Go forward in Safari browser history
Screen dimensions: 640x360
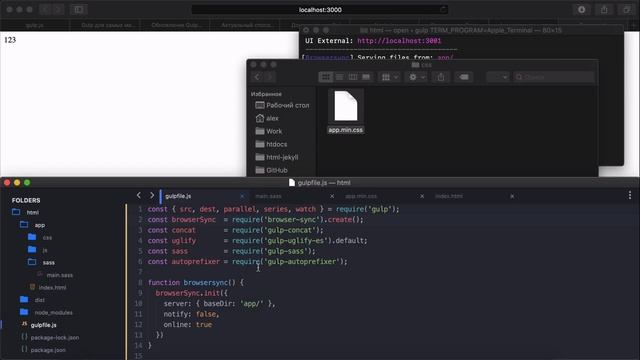tap(58, 9)
